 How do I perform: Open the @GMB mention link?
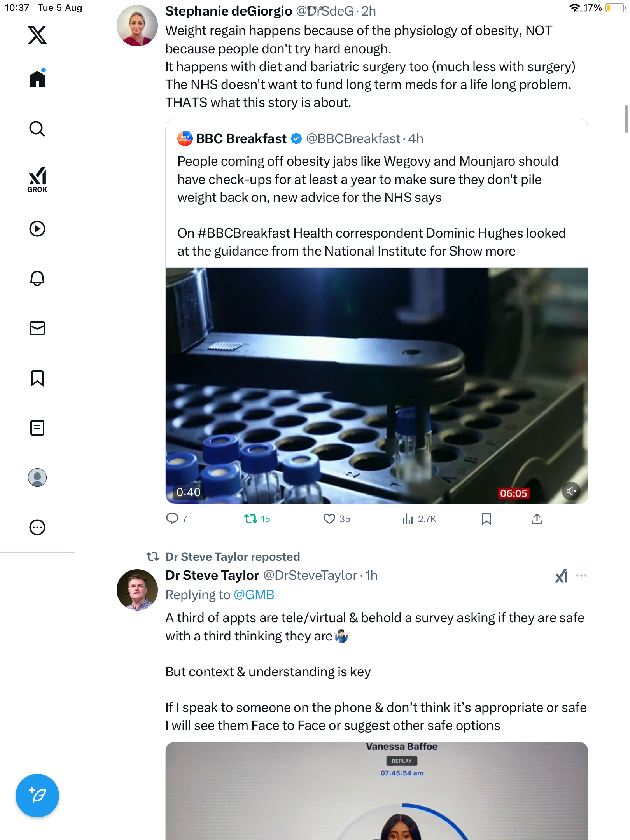tap(254, 595)
